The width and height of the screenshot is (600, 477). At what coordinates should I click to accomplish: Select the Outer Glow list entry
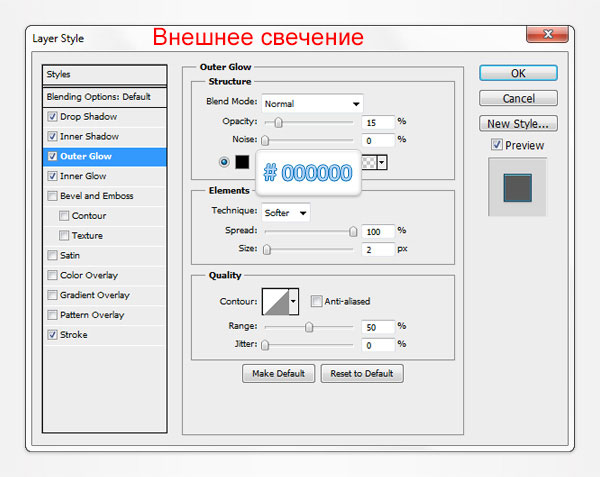click(105, 156)
